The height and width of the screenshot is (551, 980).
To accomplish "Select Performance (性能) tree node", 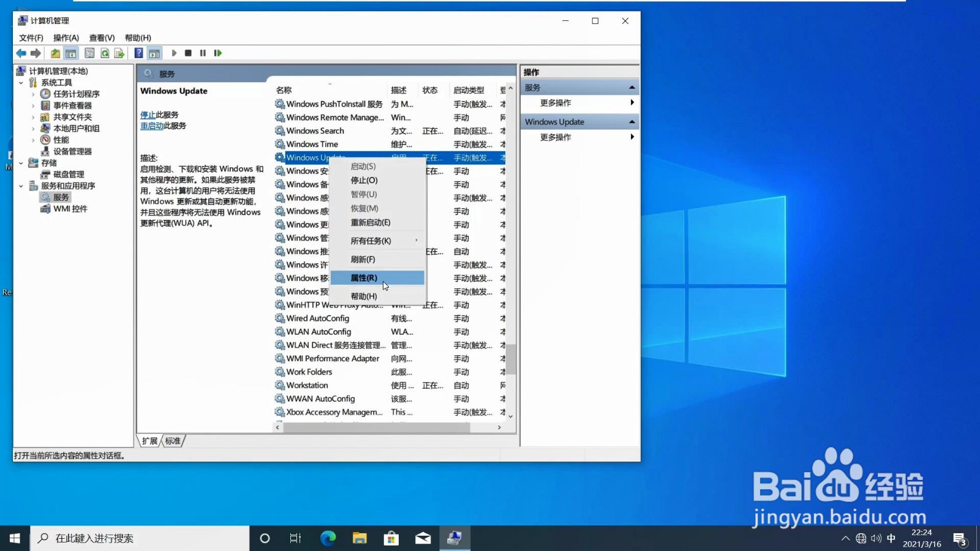I will (x=61, y=140).
